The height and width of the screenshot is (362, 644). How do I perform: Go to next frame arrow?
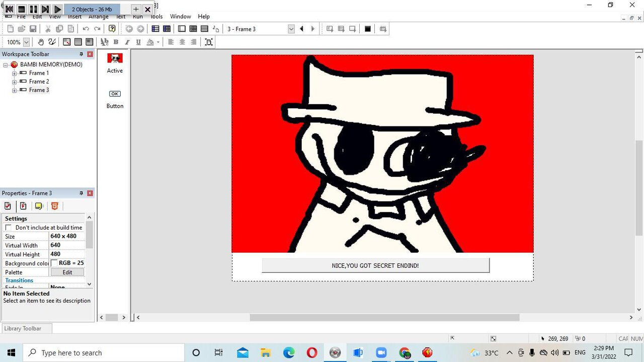313,29
